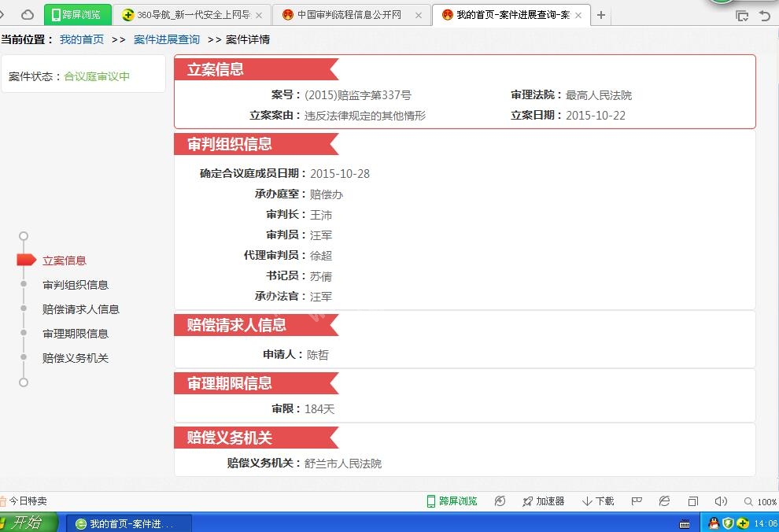This screenshot has height=532, width=779.
Task: Select the filing date 2015-10-22
Action: (x=596, y=115)
